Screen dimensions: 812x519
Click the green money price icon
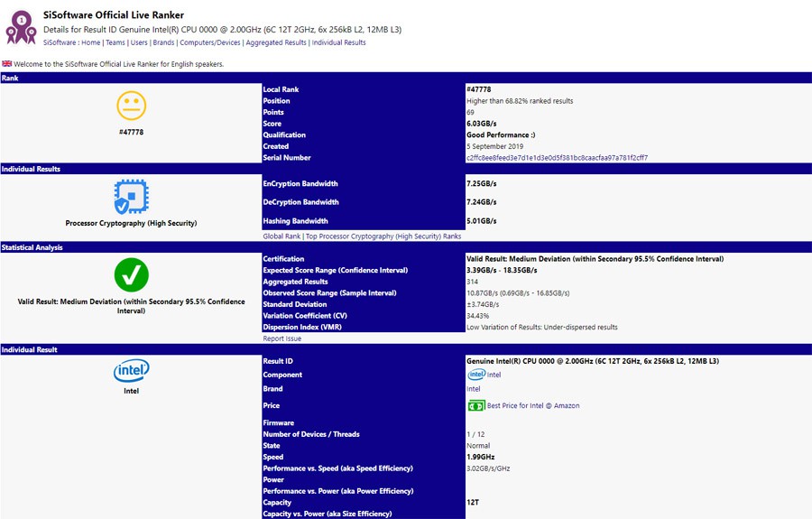tap(475, 405)
